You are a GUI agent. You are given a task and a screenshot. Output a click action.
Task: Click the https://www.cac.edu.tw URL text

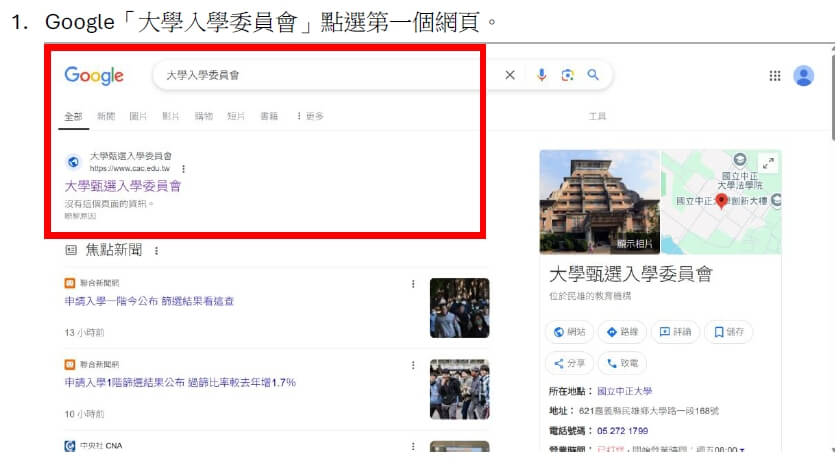[129, 168]
